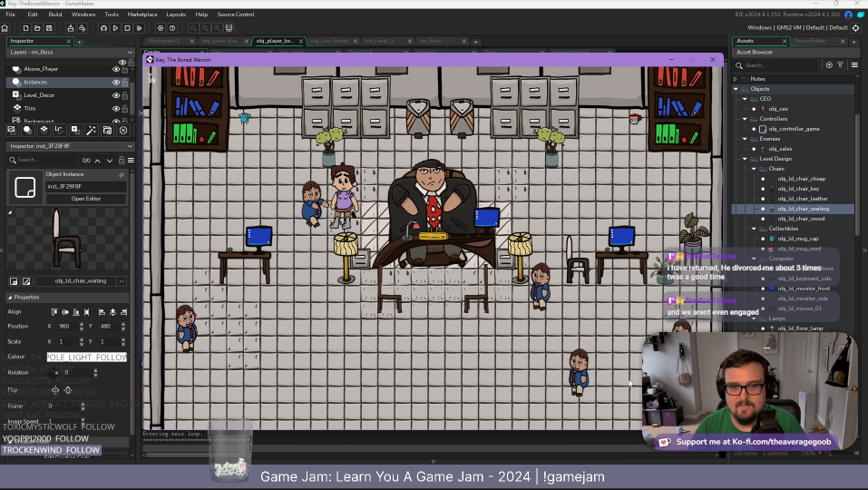Image resolution: width=868 pixels, height=490 pixels.
Task: Open the Inspector inst_3F29F8F dropdown
Action: [70, 146]
